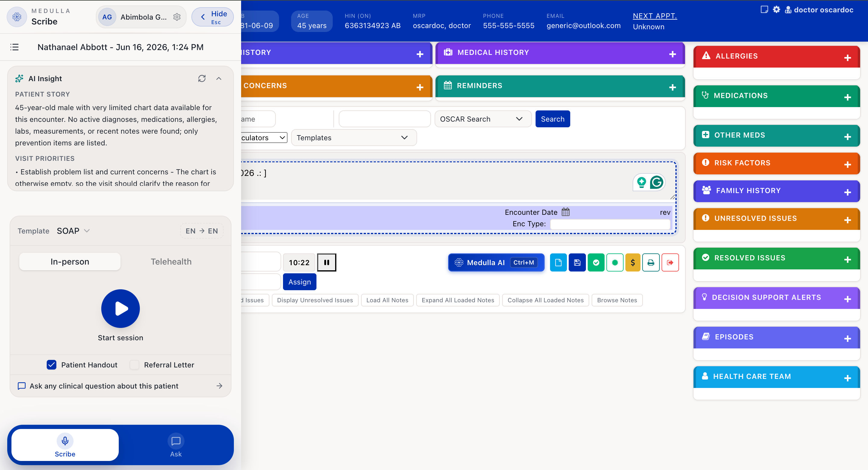The image size is (868, 470).
Task: Click the doctor oscardoc user name
Action: pyautogui.click(x=823, y=10)
